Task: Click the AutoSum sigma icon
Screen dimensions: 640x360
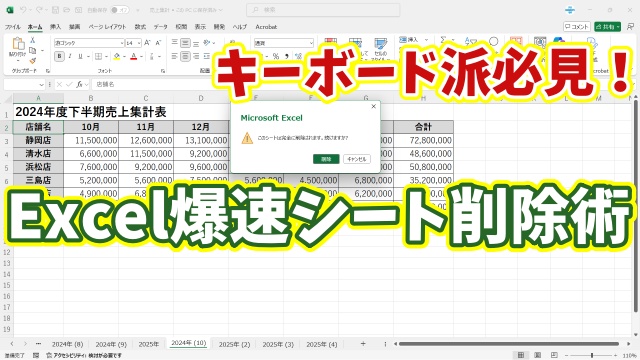Action: [x=442, y=40]
